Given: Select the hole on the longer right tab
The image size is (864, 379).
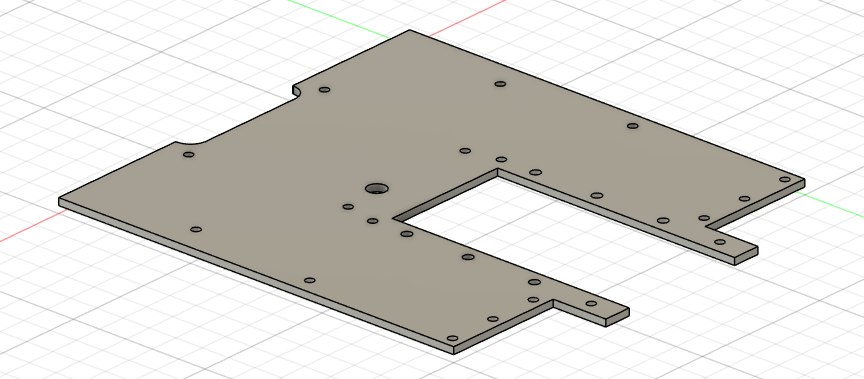Looking at the screenshot, I should 720,242.
